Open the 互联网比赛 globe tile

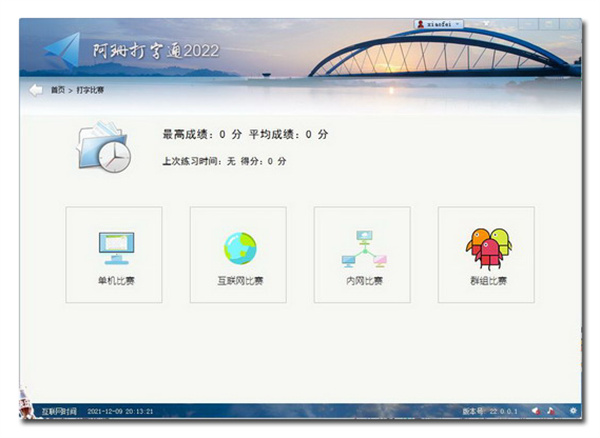[238, 255]
